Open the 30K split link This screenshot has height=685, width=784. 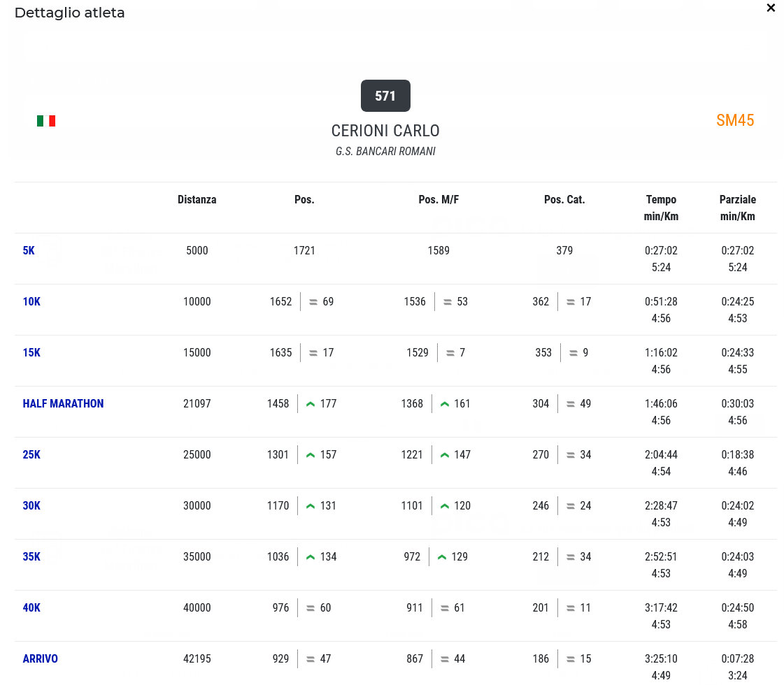click(31, 505)
